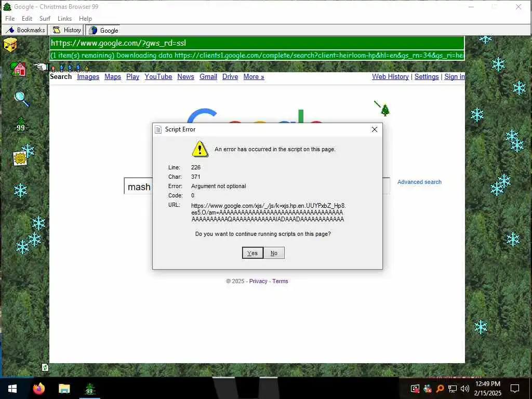Close the Script Error dialog
This screenshot has width=532, height=399.
pyautogui.click(x=374, y=129)
